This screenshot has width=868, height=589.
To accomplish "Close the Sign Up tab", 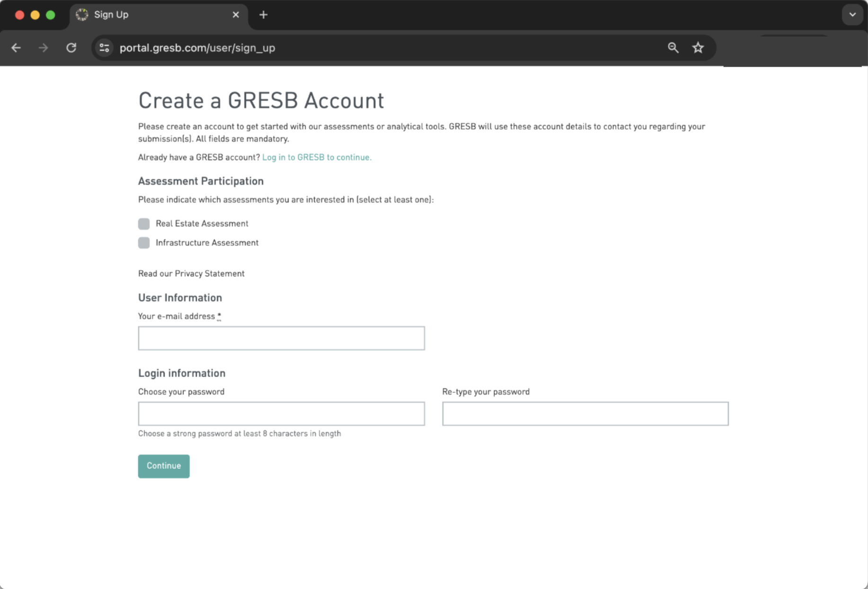I will pos(236,15).
